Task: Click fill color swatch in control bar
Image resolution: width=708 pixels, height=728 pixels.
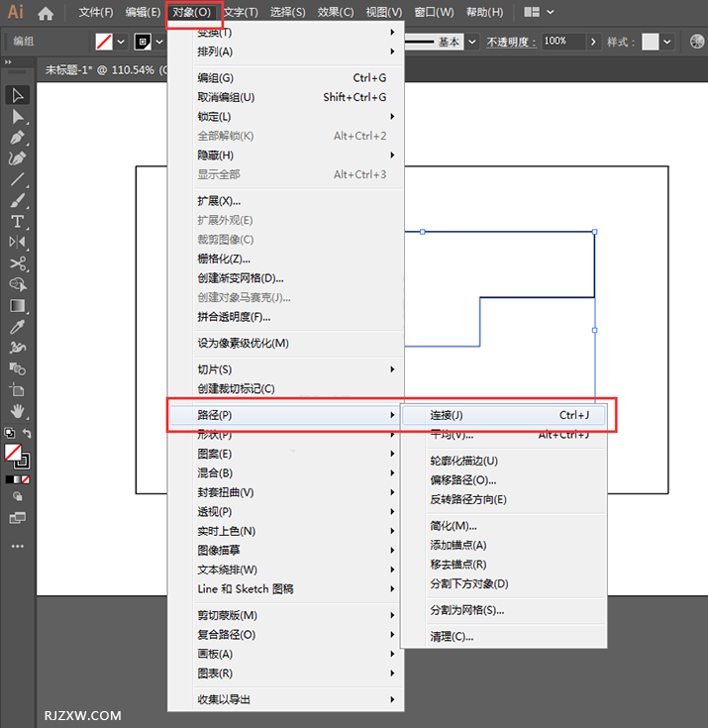Action: coord(104,42)
